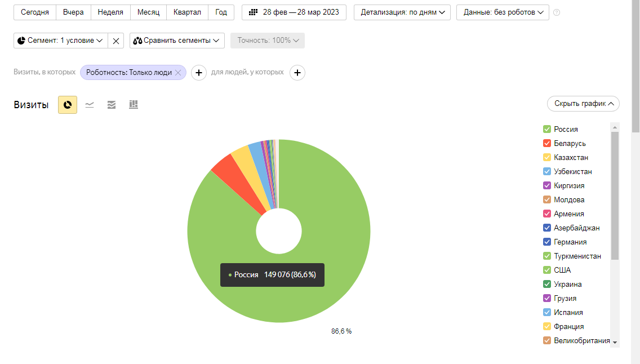Click the legend scrollbar up arrow
The width and height of the screenshot is (640, 364).
pyautogui.click(x=615, y=127)
